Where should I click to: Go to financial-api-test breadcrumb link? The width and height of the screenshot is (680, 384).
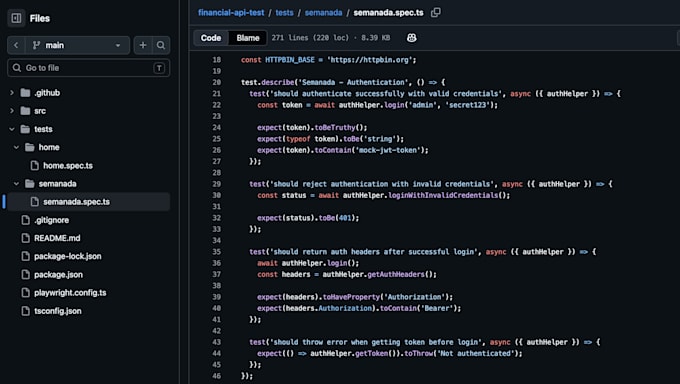coord(231,13)
